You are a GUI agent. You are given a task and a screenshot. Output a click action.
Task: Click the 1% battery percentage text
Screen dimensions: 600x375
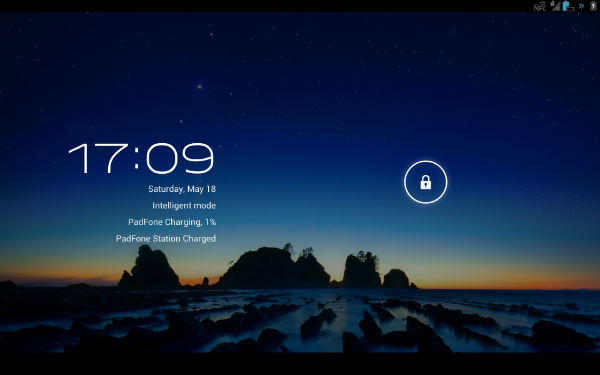[210, 222]
